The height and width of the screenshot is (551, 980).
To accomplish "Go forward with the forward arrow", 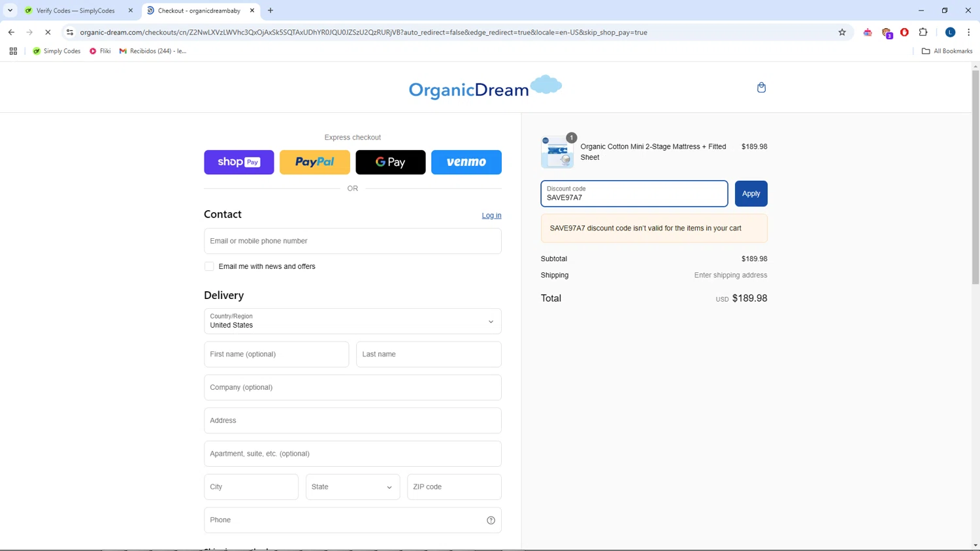I will click(29, 32).
